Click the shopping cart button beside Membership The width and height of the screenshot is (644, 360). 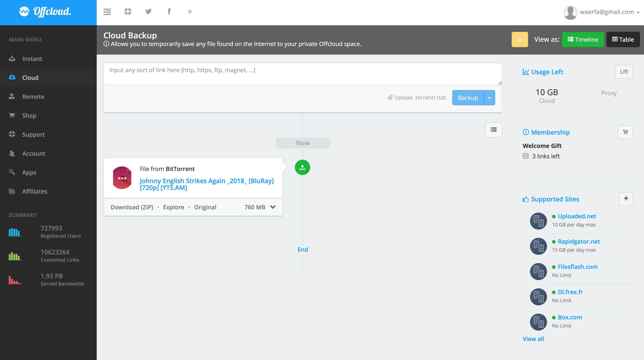tap(626, 132)
